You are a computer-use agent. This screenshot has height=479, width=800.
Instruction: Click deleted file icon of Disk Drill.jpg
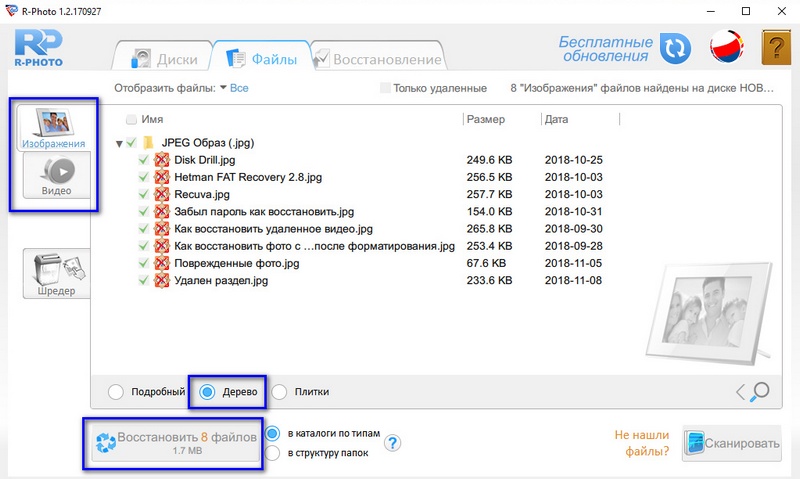162,160
